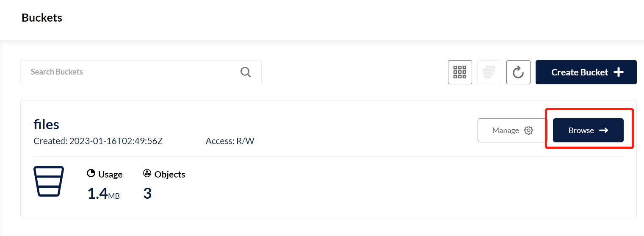This screenshot has height=236, width=644.
Task: Open the files bucket name
Action: [x=46, y=125]
